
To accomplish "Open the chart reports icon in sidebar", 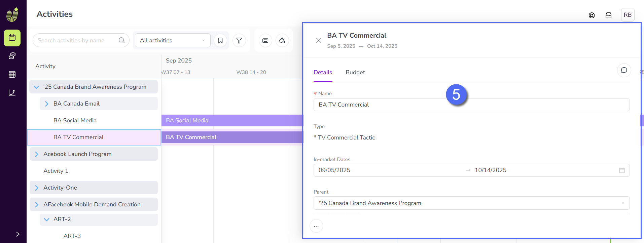I will [x=12, y=93].
